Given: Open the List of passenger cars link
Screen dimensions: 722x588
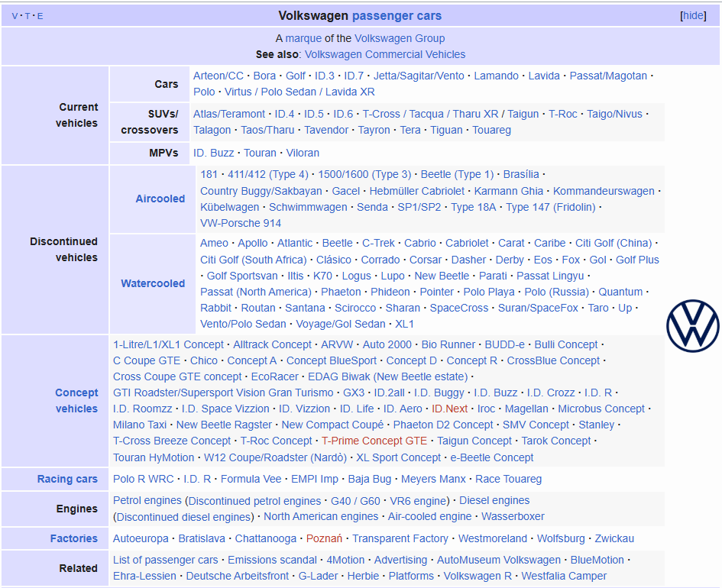Looking at the screenshot, I should coord(165,560).
